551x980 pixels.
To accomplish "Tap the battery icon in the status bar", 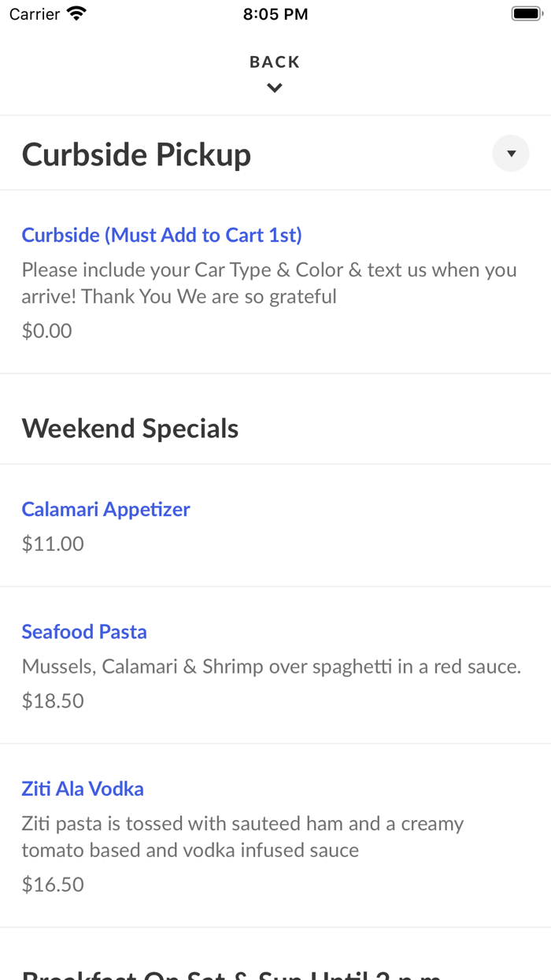I will pyautogui.click(x=526, y=13).
